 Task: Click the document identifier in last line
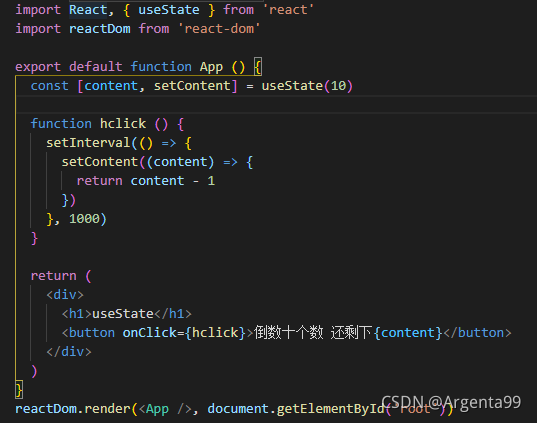[238, 409]
